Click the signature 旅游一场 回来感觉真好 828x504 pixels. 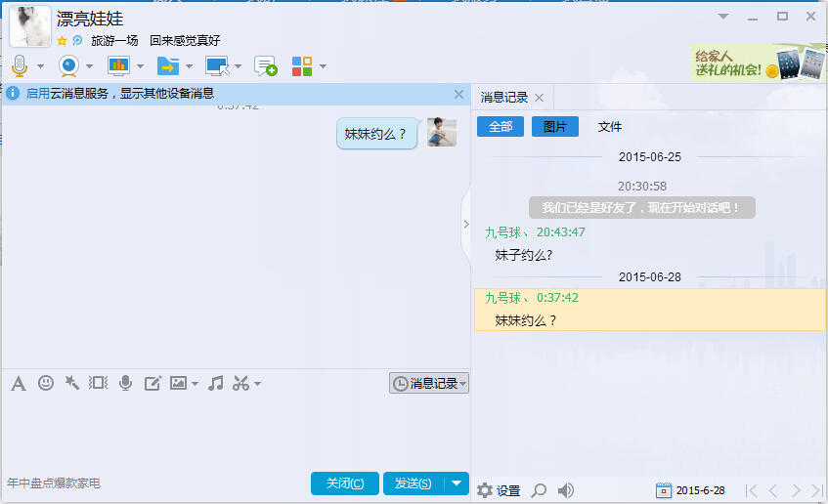[155, 41]
